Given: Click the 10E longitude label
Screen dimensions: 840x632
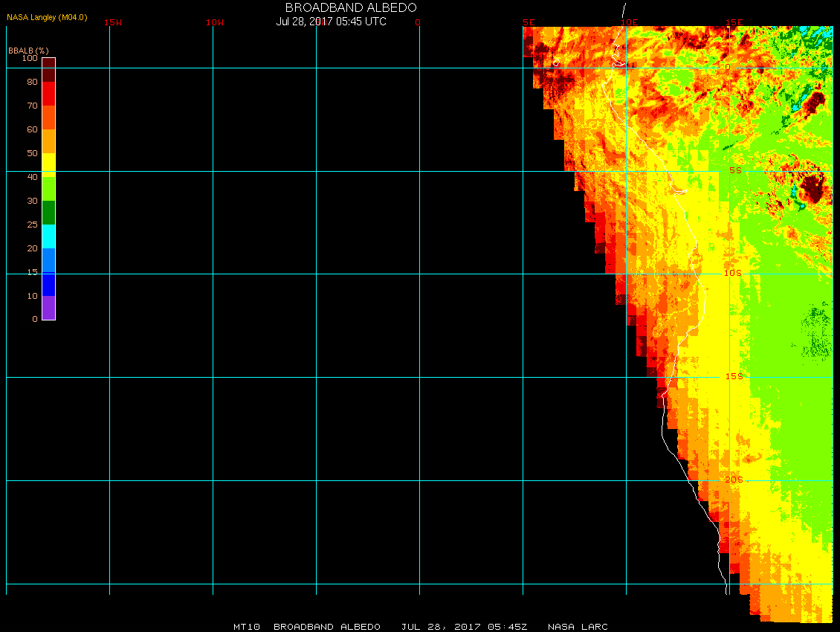Looking at the screenshot, I should 629,22.
